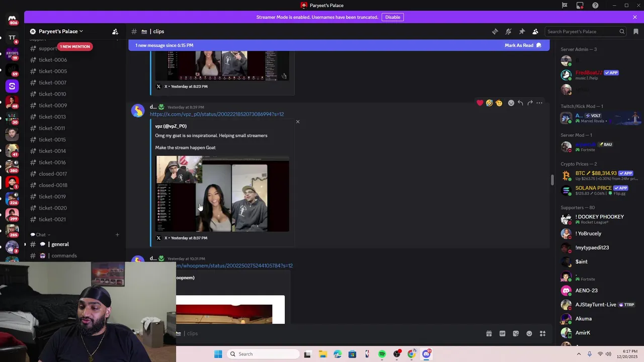Click the chat message scrollbar thumb

click(552, 180)
